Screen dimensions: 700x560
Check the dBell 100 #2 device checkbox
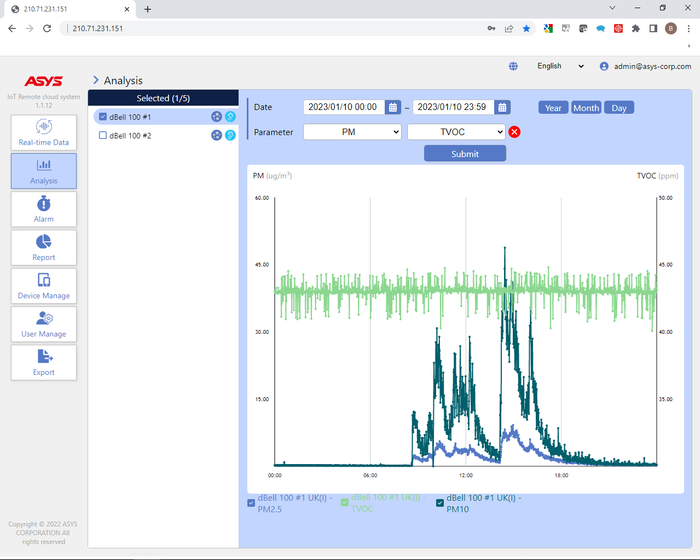click(103, 135)
